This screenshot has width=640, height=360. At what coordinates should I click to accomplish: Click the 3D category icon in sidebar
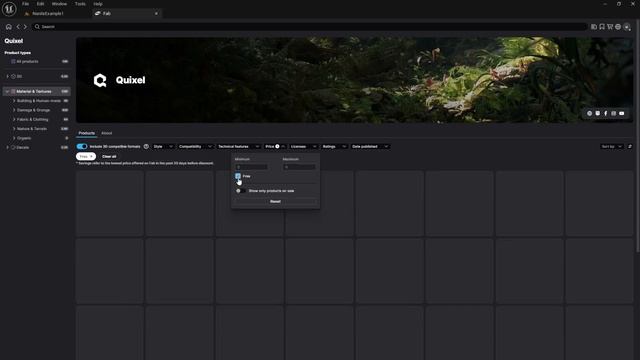click(13, 76)
